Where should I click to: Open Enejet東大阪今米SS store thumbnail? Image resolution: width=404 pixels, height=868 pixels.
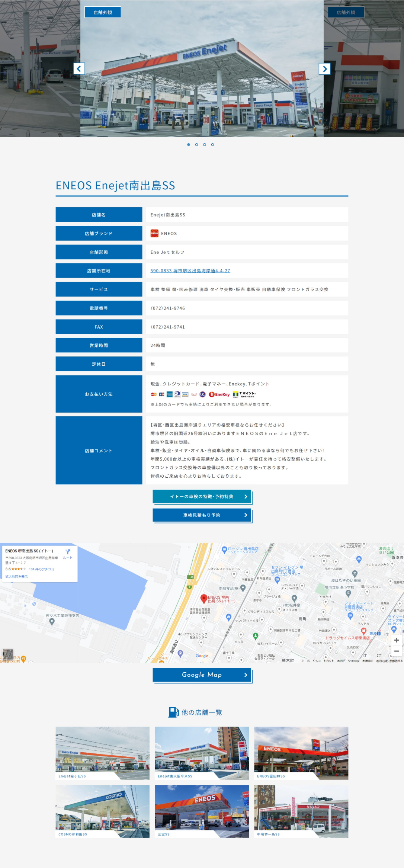202,753
